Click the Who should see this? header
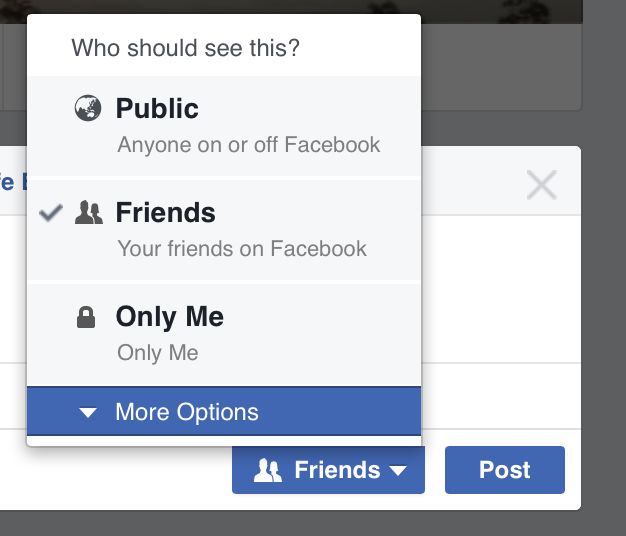The width and height of the screenshot is (626, 536). (185, 48)
